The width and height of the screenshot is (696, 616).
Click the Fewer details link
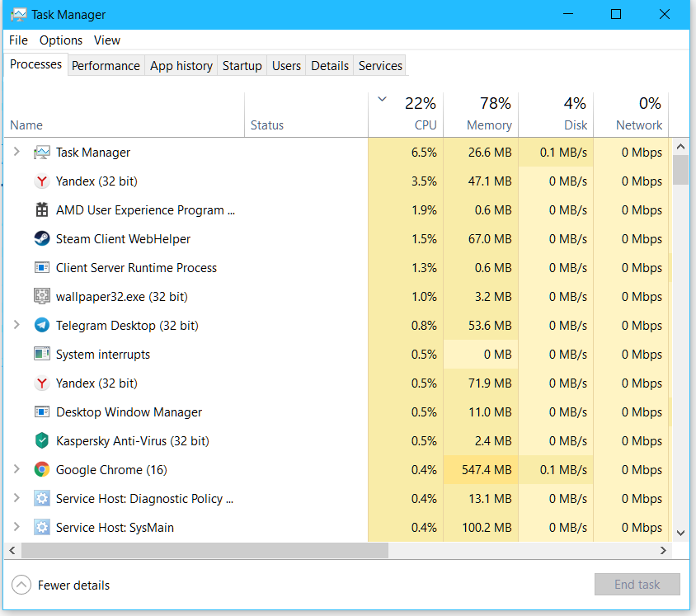(x=73, y=585)
